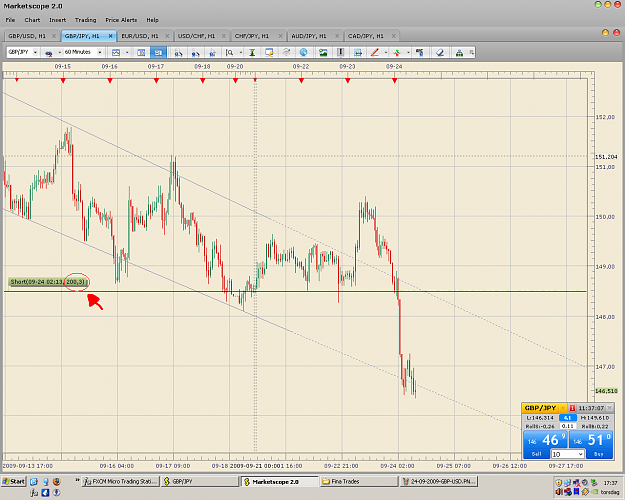Click the horizontal arrows fit-width toolbar icon

(358, 52)
